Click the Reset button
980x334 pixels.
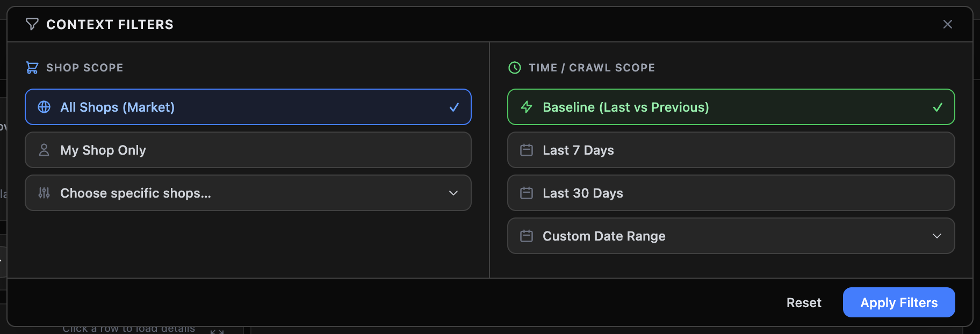[804, 302]
